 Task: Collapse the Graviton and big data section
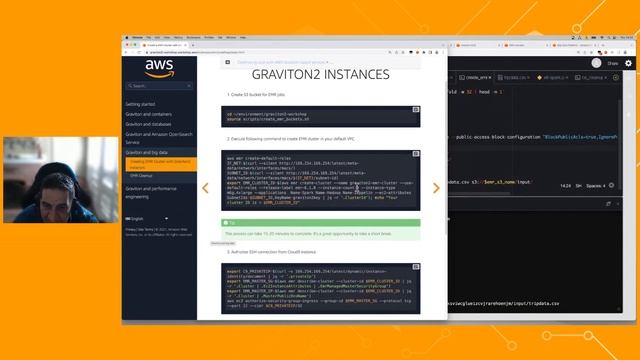[x=147, y=152]
